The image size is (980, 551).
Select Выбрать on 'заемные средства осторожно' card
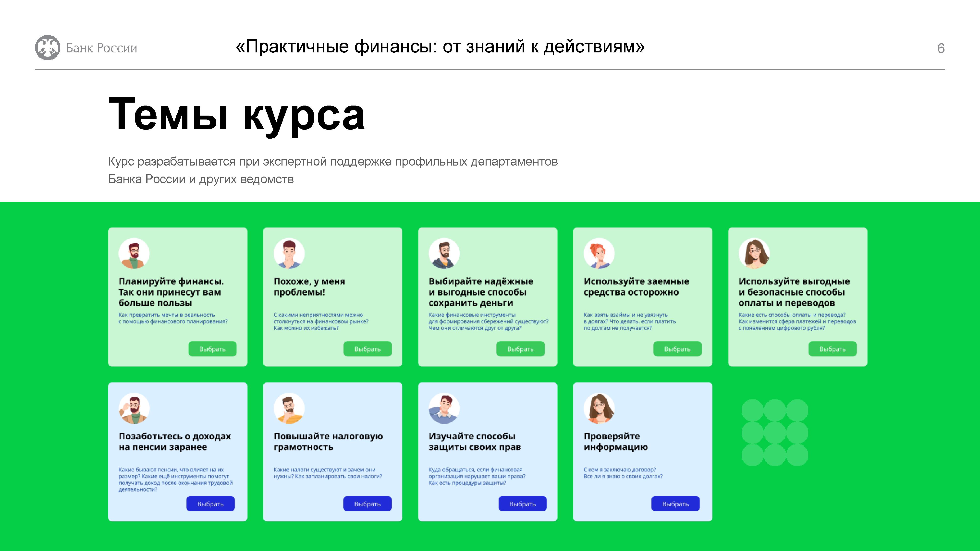pos(677,349)
